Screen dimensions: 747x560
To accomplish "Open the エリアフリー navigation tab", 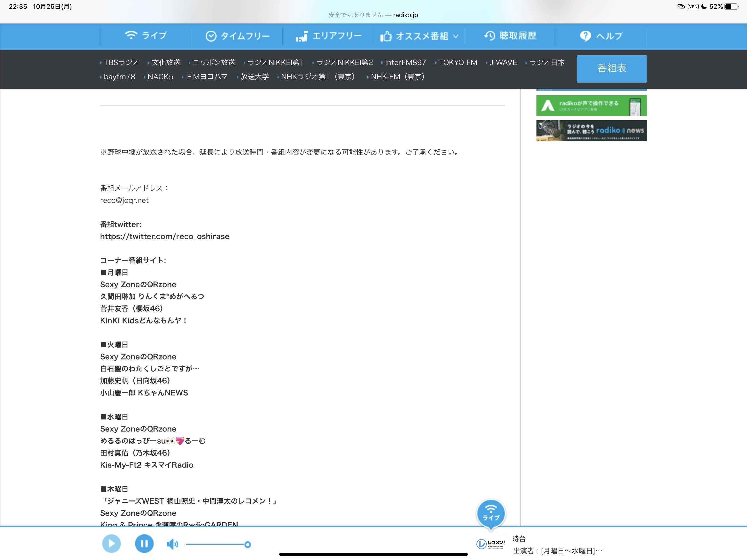I will point(328,36).
